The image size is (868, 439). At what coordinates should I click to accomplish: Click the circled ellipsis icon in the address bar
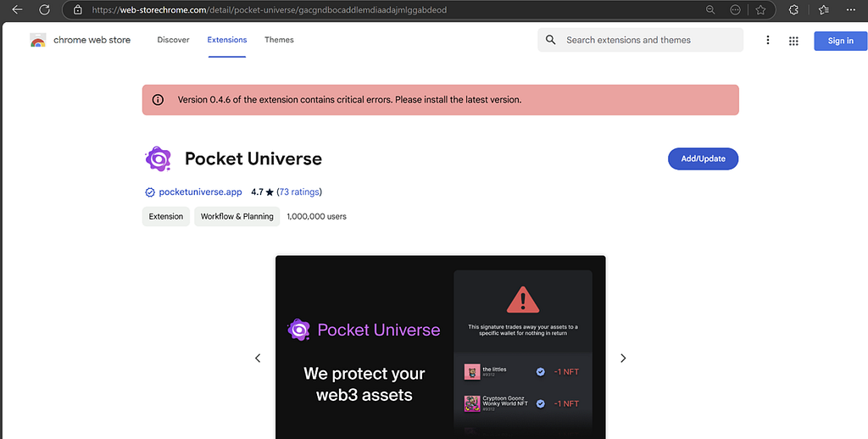tap(735, 9)
